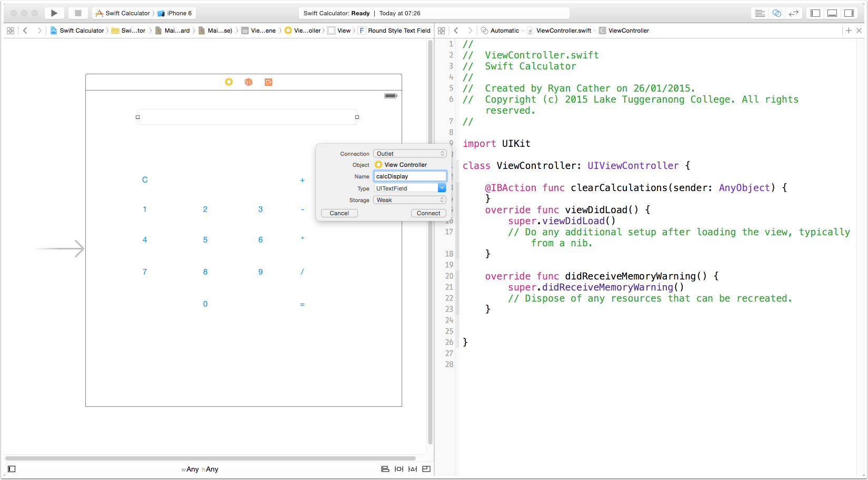Change the wAny hAny size class

tap(199, 469)
